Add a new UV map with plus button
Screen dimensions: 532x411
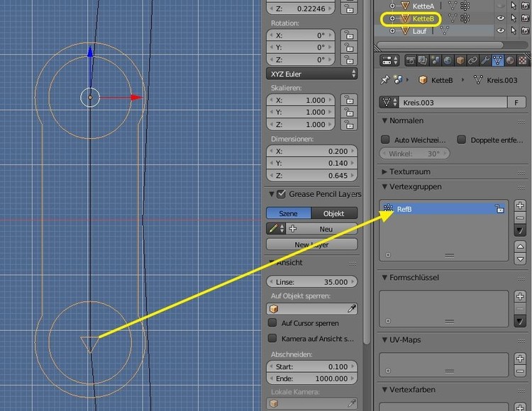[x=520, y=359]
